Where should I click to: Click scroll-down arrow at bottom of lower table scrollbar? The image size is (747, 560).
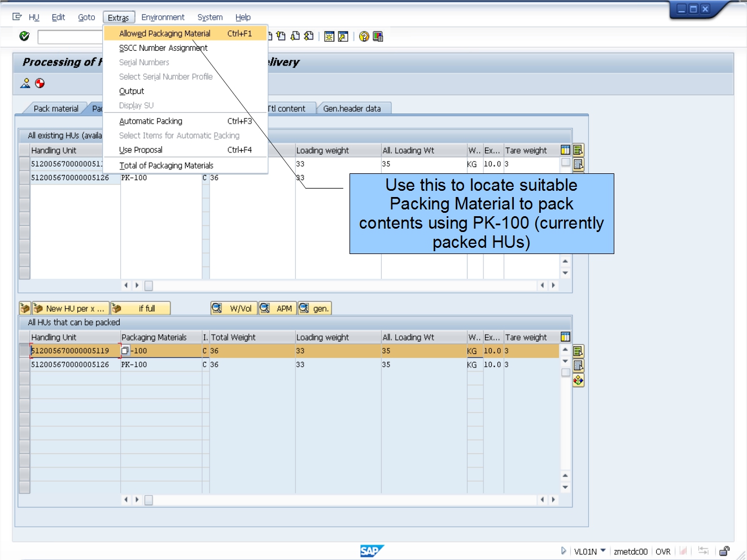[x=565, y=487]
